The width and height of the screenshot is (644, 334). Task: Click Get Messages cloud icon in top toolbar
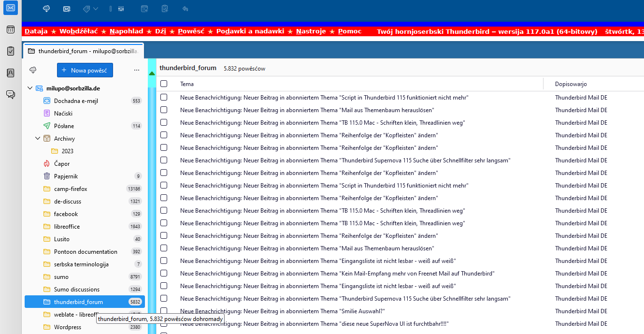(x=46, y=9)
